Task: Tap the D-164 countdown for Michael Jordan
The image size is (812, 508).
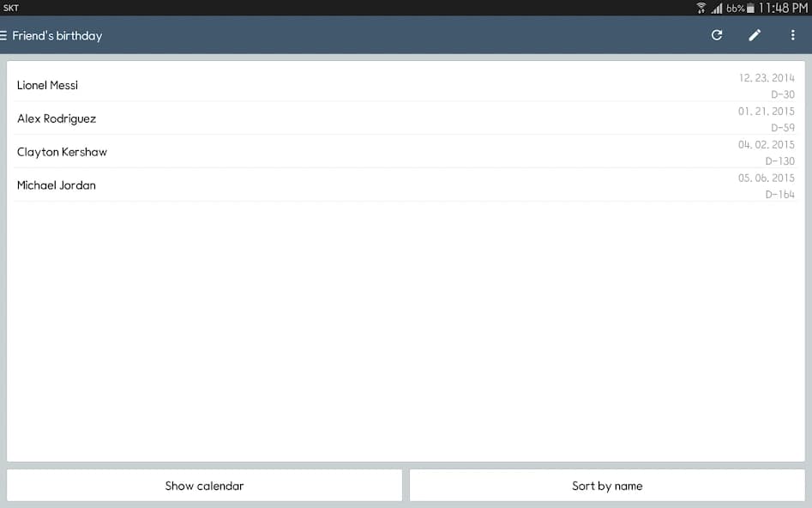Action: pyautogui.click(x=781, y=194)
